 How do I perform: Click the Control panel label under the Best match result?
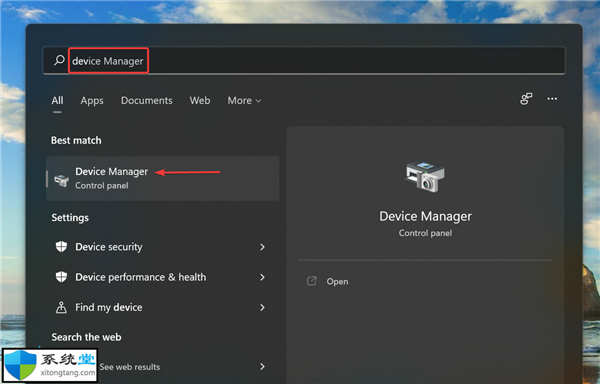point(102,186)
